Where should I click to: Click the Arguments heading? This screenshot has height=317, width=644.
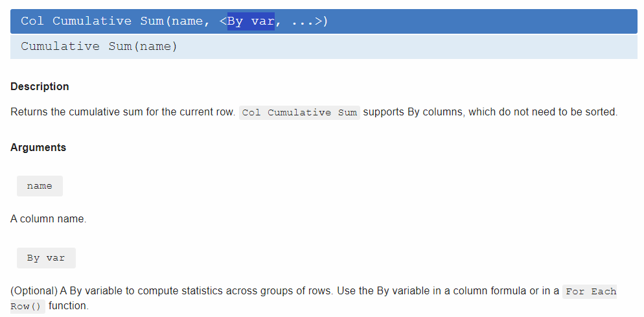38,147
